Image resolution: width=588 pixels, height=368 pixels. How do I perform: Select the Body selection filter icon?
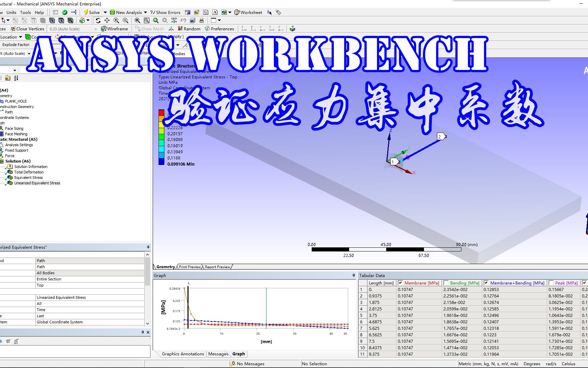[x=43, y=20]
